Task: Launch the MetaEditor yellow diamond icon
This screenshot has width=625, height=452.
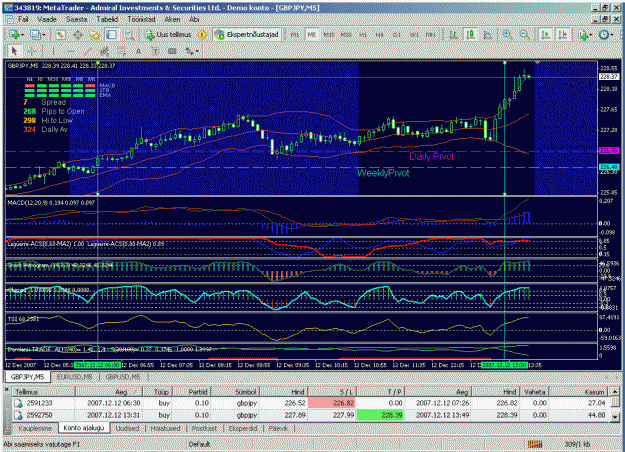Action: point(202,35)
